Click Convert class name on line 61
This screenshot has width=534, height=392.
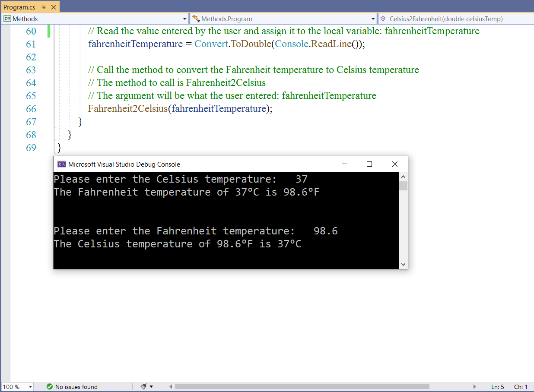tap(211, 44)
